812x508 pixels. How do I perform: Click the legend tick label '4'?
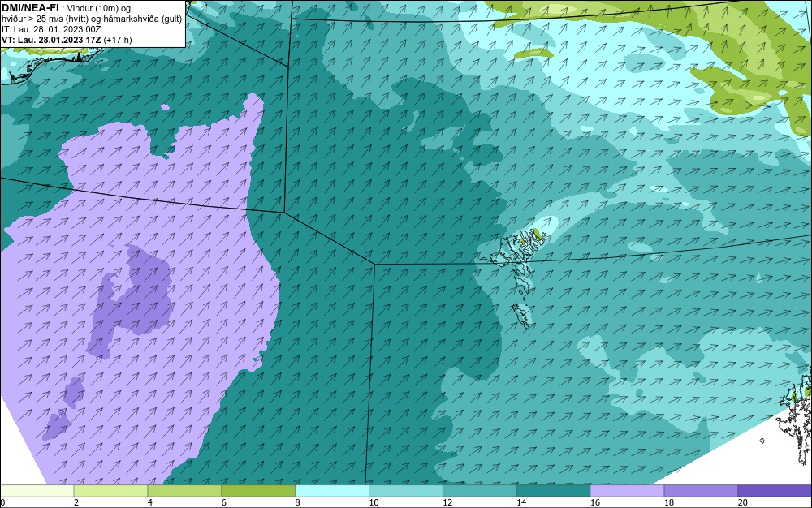149,502
